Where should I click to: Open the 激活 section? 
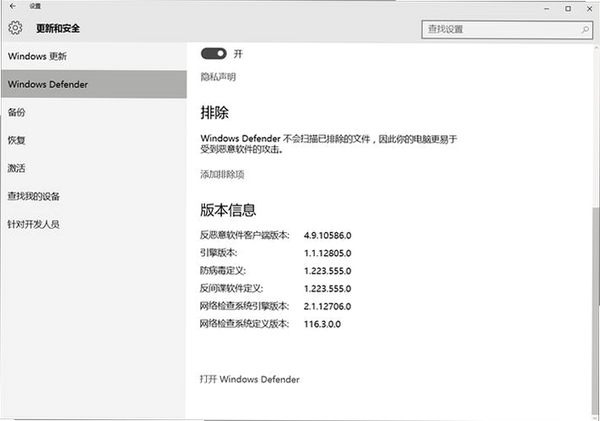click(93, 168)
